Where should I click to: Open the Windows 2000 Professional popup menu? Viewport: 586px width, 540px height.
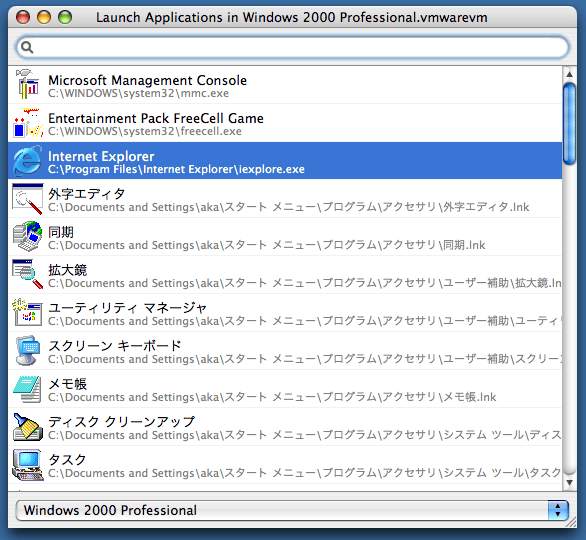(292, 510)
